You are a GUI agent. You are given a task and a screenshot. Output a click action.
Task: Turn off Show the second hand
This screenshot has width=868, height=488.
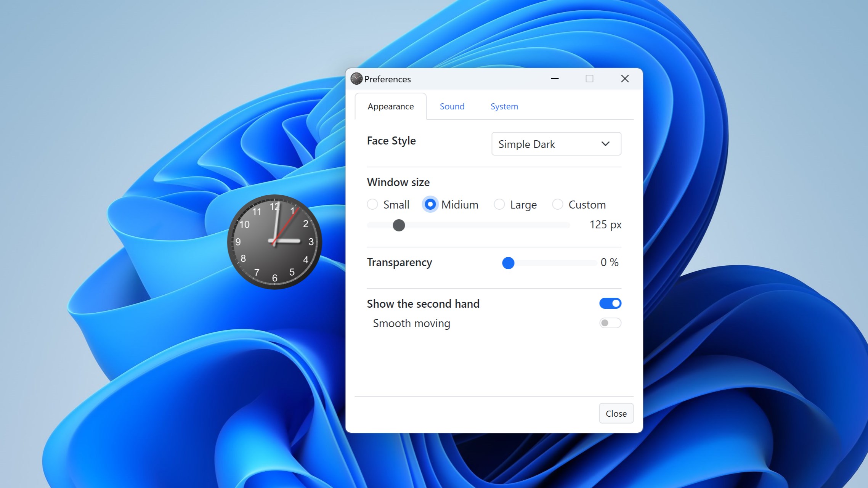(610, 303)
